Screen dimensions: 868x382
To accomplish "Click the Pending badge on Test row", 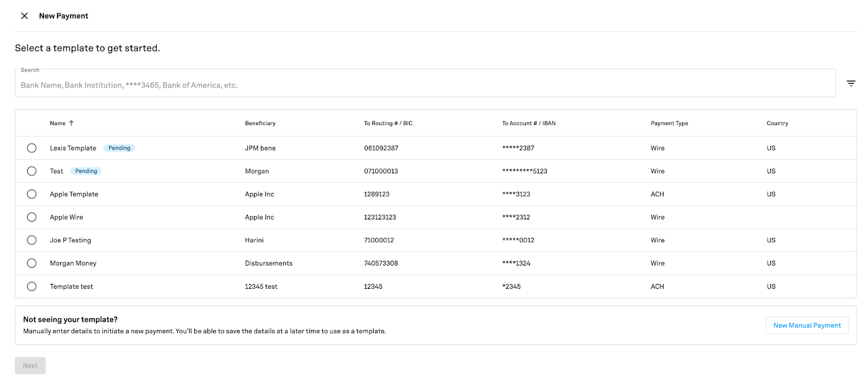I will pos(86,171).
